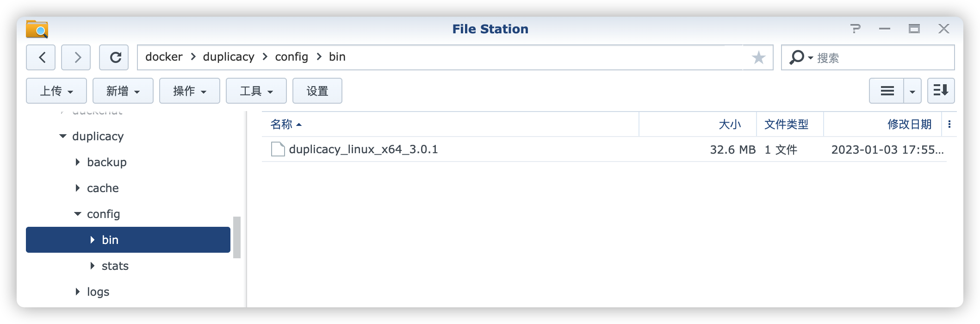Navigate to duplicacy in the breadcrumb path
The height and width of the screenshot is (324, 980).
click(x=229, y=57)
